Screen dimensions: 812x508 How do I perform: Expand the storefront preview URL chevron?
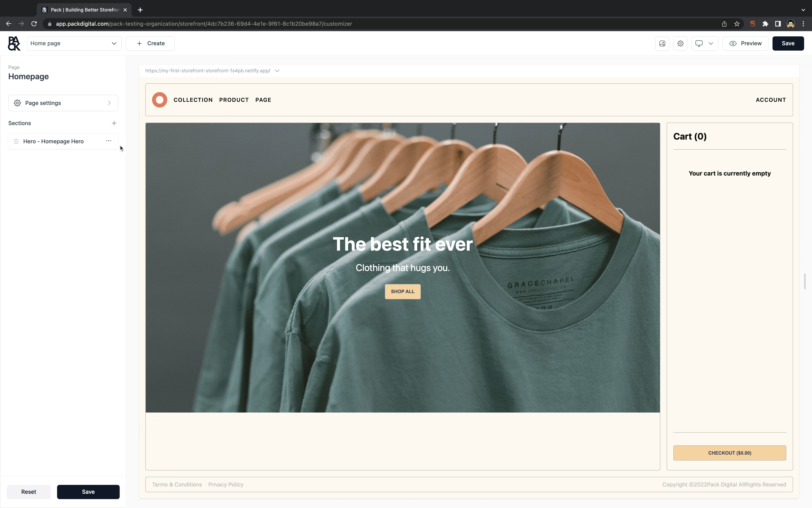click(x=277, y=71)
